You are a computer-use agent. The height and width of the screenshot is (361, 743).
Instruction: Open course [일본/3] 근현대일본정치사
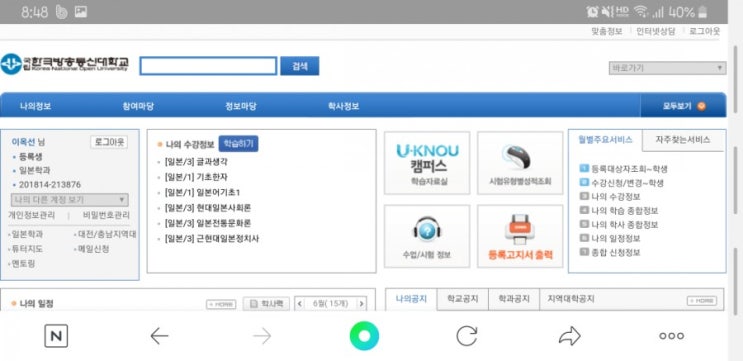click(212, 239)
